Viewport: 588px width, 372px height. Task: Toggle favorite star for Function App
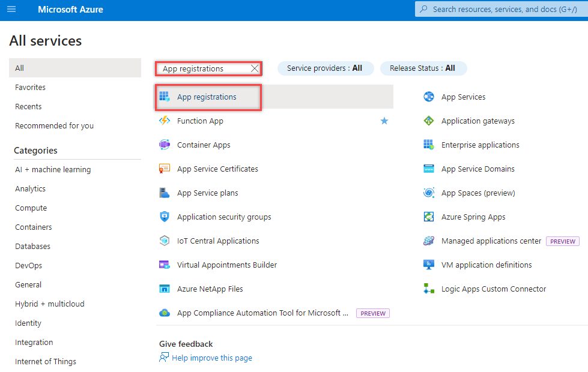pos(384,121)
